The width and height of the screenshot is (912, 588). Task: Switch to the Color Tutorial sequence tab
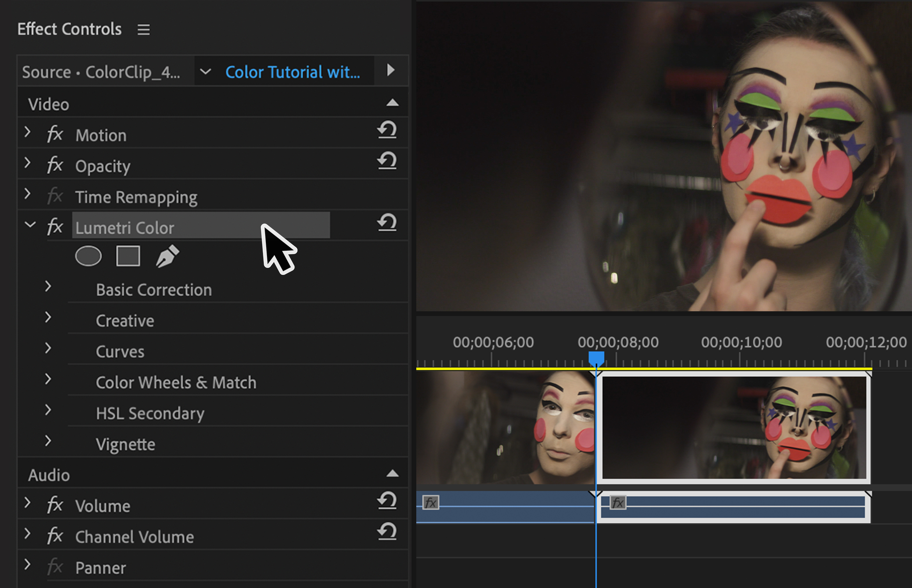(x=293, y=72)
